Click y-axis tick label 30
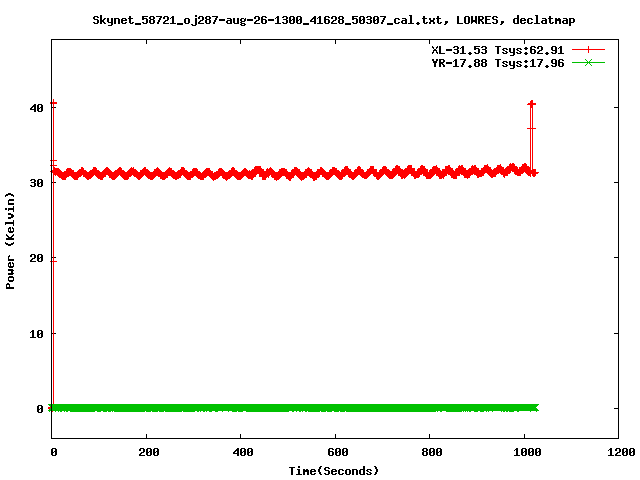 click(36, 183)
